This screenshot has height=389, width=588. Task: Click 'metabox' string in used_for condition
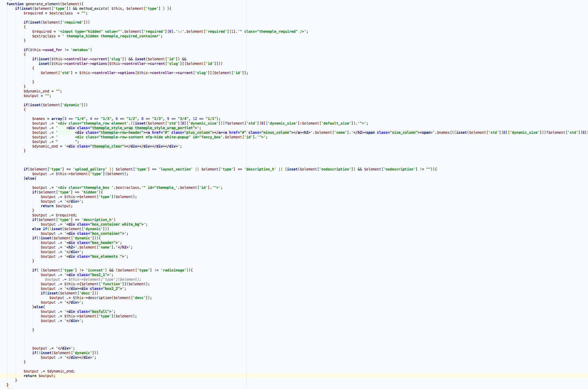pos(80,50)
